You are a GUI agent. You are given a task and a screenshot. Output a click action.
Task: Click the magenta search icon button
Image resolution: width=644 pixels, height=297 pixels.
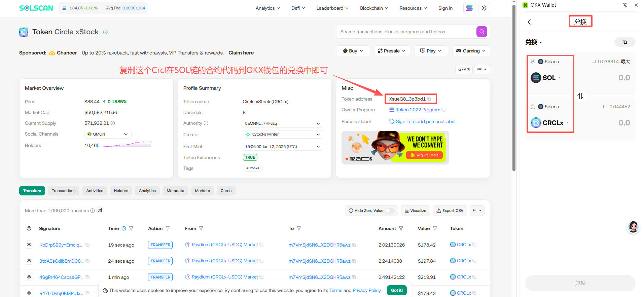point(481,32)
